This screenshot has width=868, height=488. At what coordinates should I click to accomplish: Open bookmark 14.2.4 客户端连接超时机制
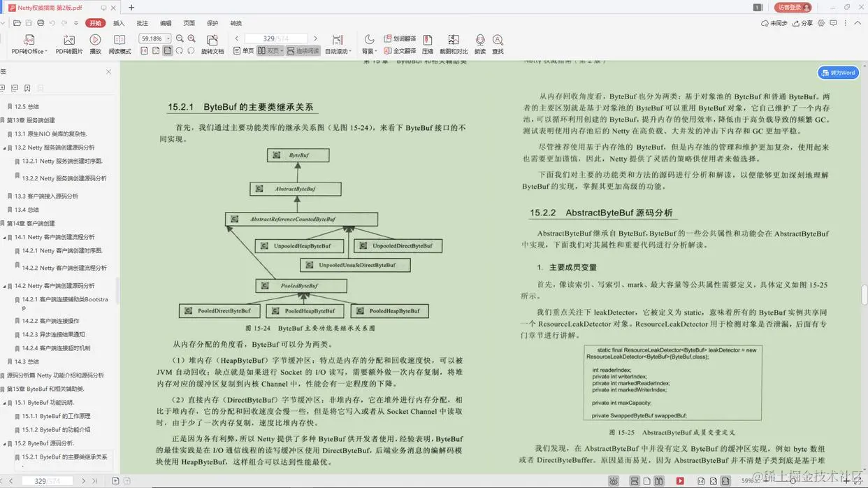tap(56, 347)
